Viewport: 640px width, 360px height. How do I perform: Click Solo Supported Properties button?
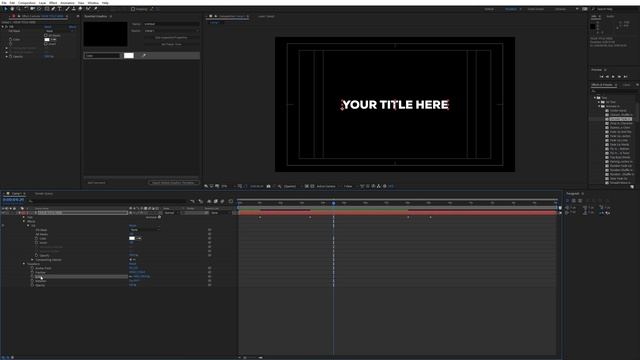[171, 38]
